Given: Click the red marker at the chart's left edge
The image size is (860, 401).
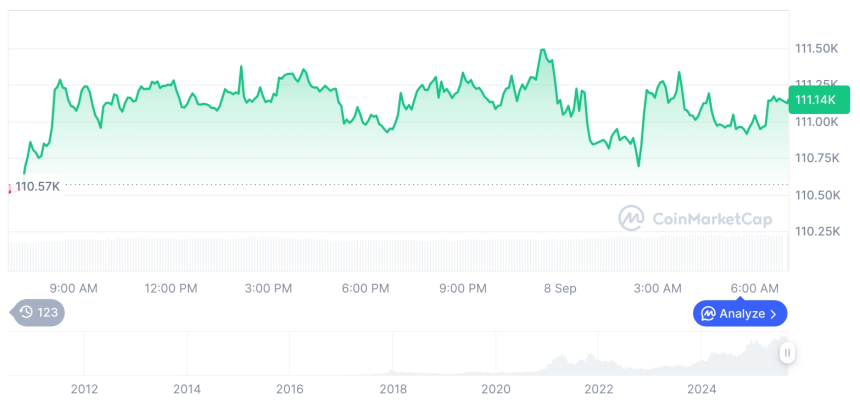Looking at the screenshot, I should [x=10, y=187].
